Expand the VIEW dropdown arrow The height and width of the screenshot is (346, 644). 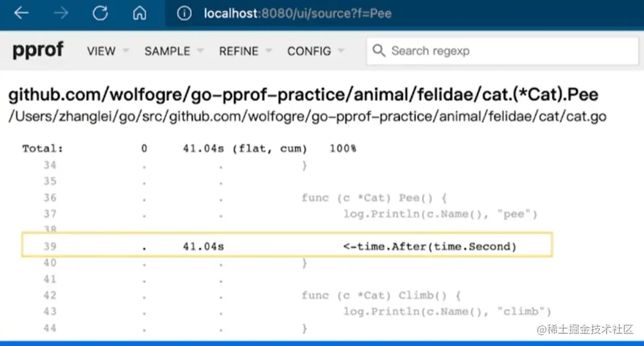point(125,51)
